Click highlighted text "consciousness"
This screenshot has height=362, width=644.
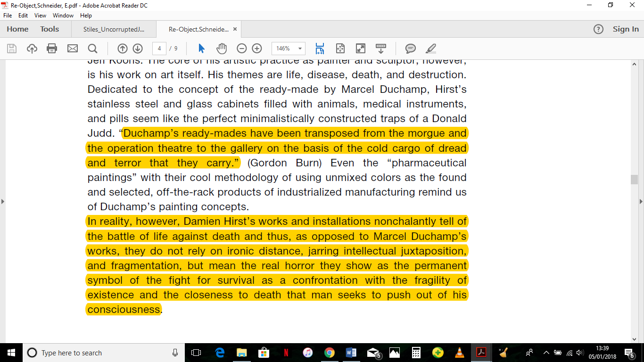tap(124, 310)
